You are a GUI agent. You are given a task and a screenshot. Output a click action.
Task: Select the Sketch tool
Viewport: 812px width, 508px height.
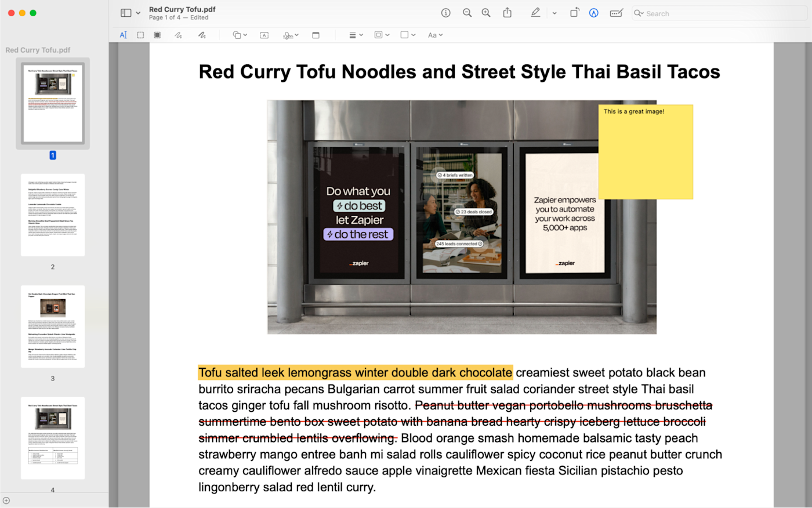pyautogui.click(x=178, y=35)
